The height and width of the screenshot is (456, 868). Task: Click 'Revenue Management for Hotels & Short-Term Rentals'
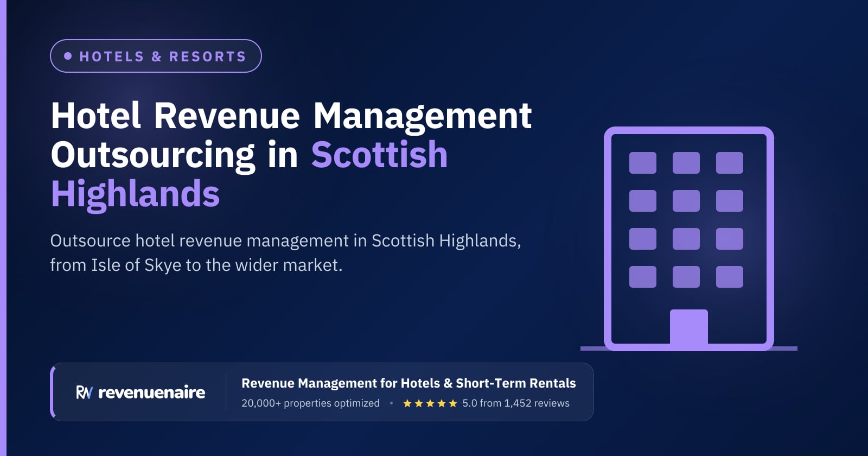pyautogui.click(x=409, y=383)
